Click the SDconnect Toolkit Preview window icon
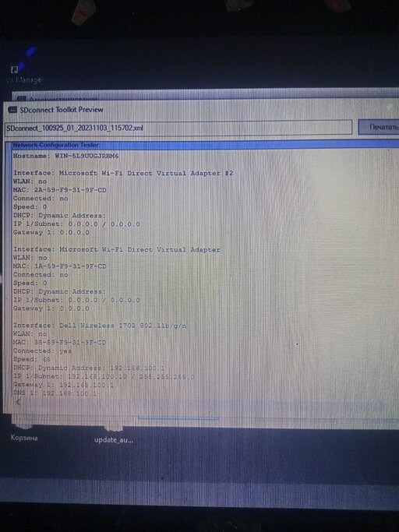The height and width of the screenshot is (532, 399). (12, 110)
